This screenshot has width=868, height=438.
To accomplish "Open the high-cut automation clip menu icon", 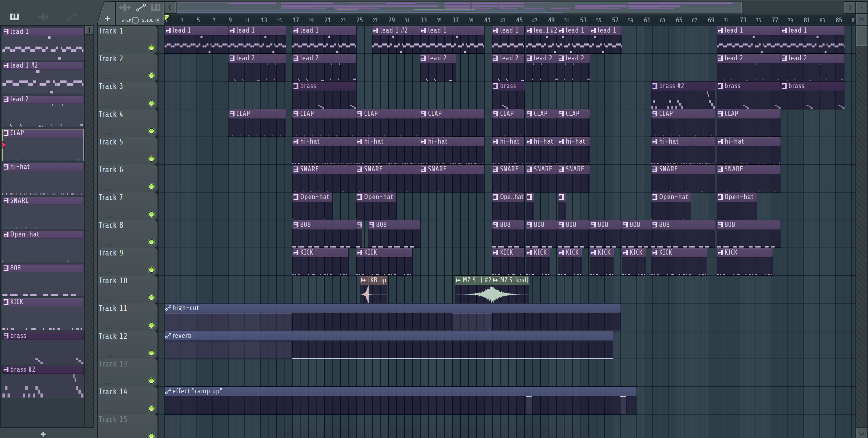I will click(x=168, y=308).
